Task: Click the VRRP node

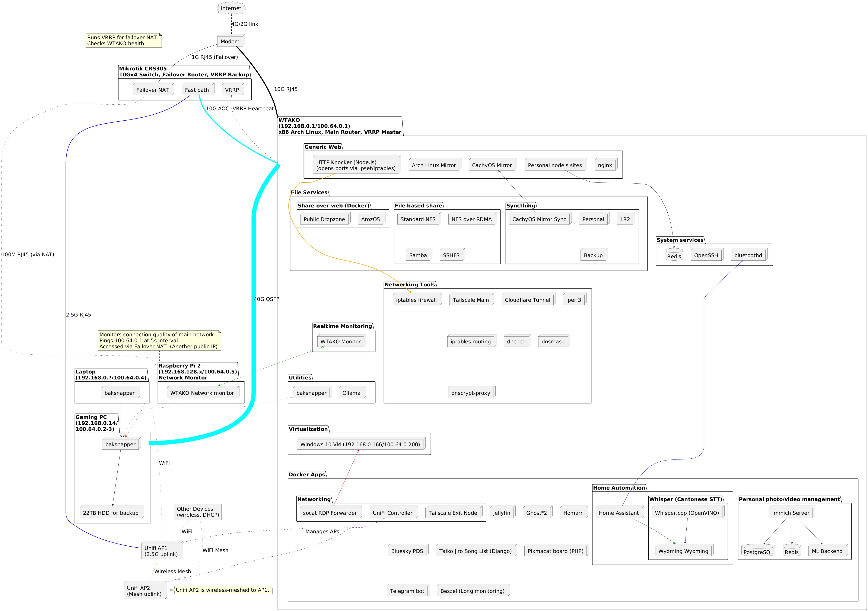Action: [233, 89]
